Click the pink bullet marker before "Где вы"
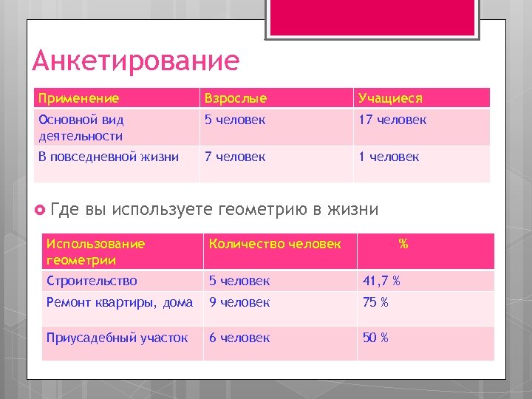Image resolution: width=532 pixels, height=399 pixels. click(40, 210)
